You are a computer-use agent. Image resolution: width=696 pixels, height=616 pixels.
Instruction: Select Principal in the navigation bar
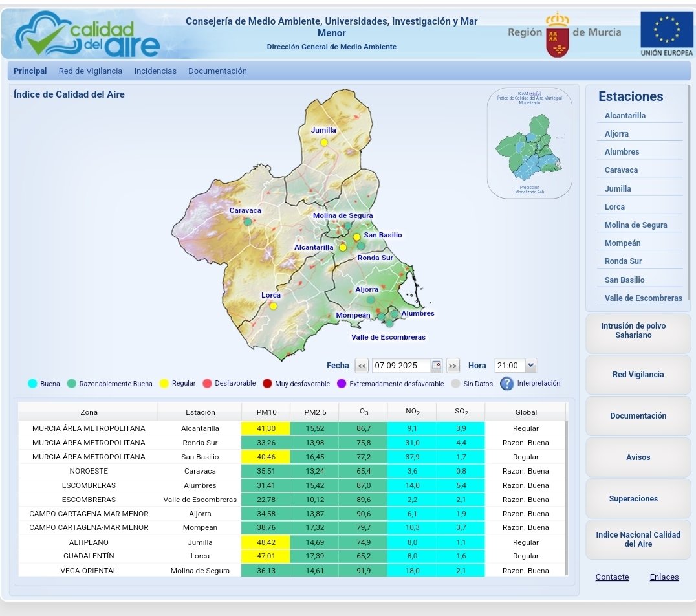tap(30, 71)
